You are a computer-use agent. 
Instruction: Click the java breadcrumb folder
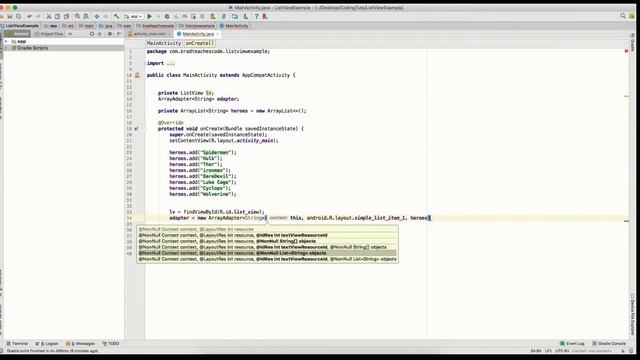point(106,26)
